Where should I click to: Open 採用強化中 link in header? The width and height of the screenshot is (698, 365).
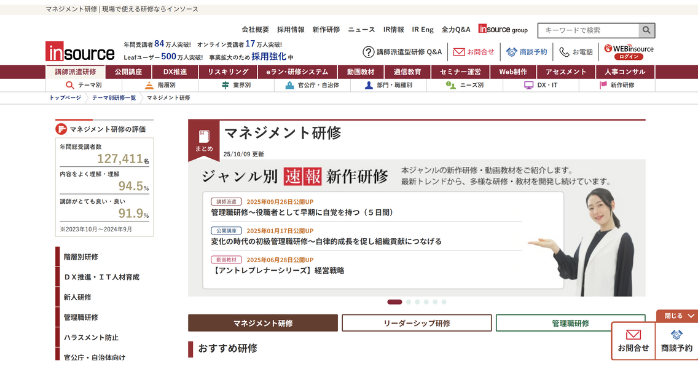272,57
